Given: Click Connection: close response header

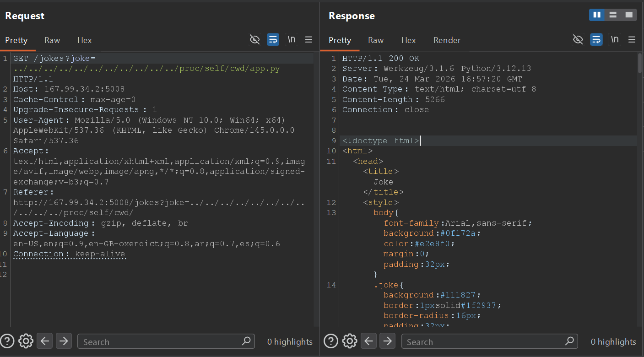Looking at the screenshot, I should pos(385,110).
